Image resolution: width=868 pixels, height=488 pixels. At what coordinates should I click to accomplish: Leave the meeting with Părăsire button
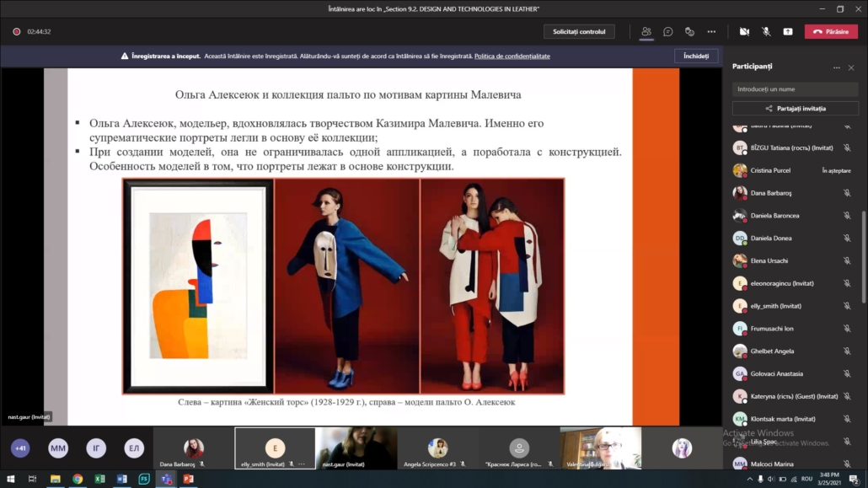pyautogui.click(x=831, y=31)
